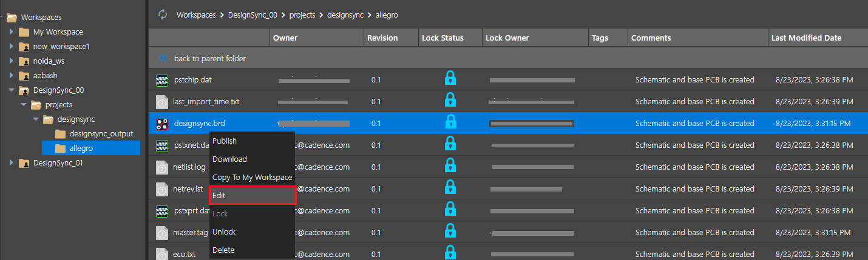Select file name last_import_time.txt
868x260 pixels.
pyautogui.click(x=206, y=101)
